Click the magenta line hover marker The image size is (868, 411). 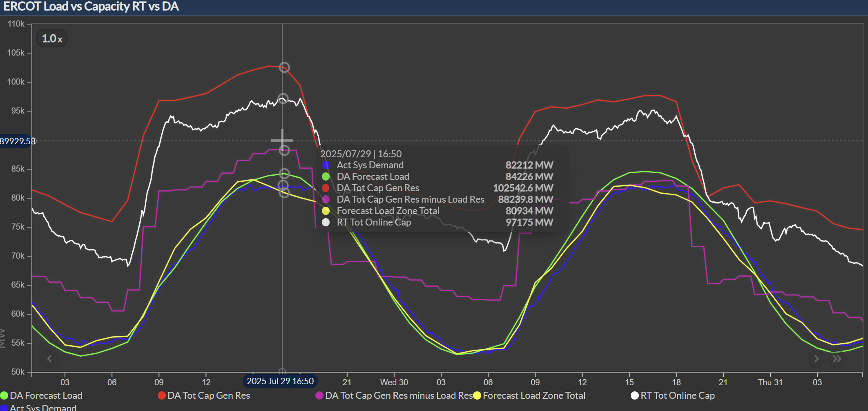(x=284, y=150)
